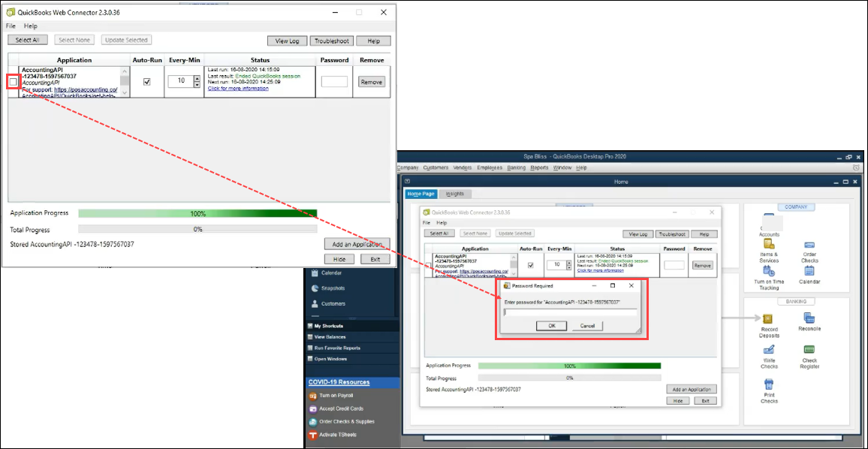Click Application cell scroll-down arrow in large Web Connector

click(125, 93)
